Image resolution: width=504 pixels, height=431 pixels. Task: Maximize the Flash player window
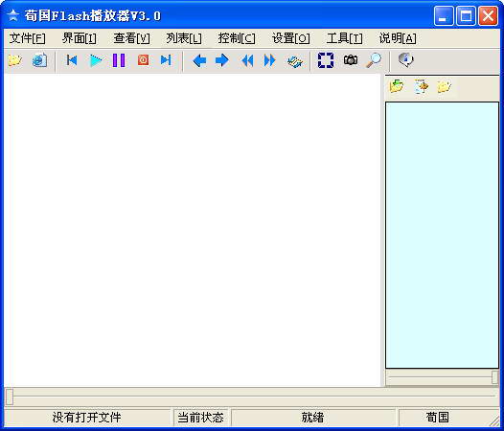(x=466, y=15)
